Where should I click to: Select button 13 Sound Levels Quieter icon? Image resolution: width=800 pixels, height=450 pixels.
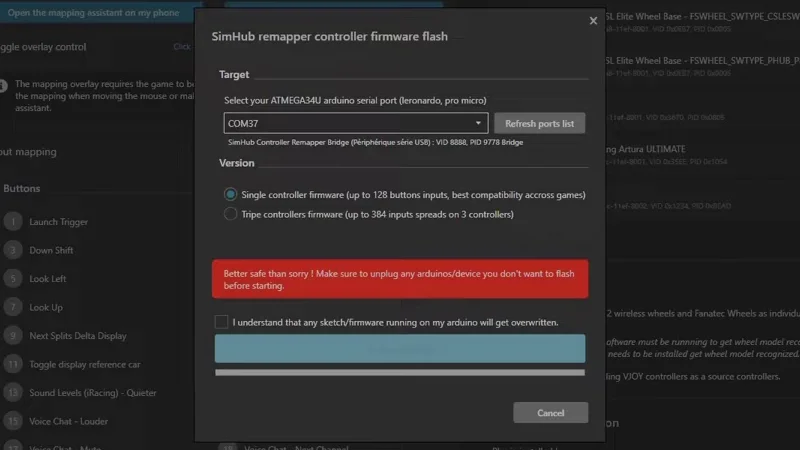(13, 392)
